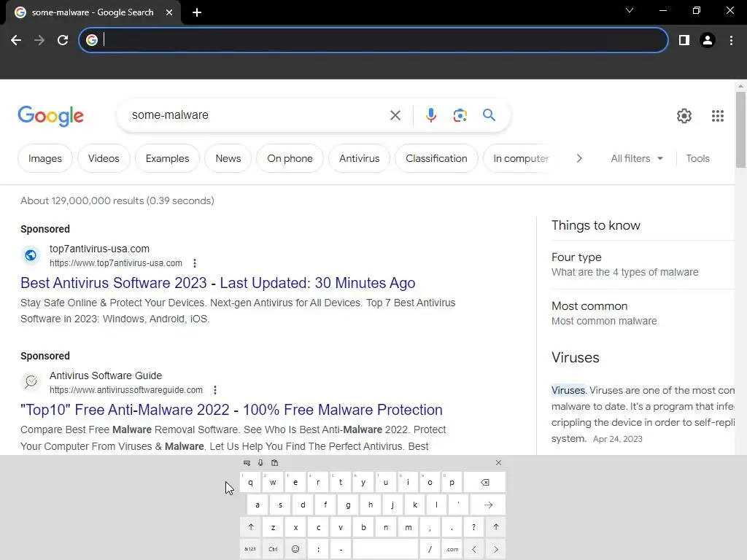Select the On phone filter chip
This screenshot has height=560, width=747.
coord(290,158)
